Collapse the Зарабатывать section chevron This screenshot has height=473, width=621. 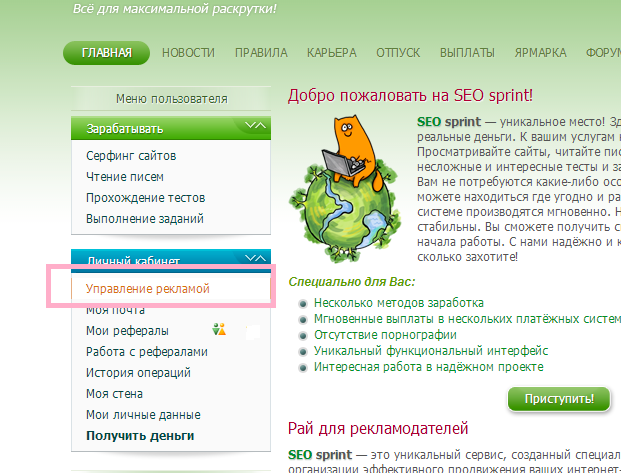click(254, 127)
